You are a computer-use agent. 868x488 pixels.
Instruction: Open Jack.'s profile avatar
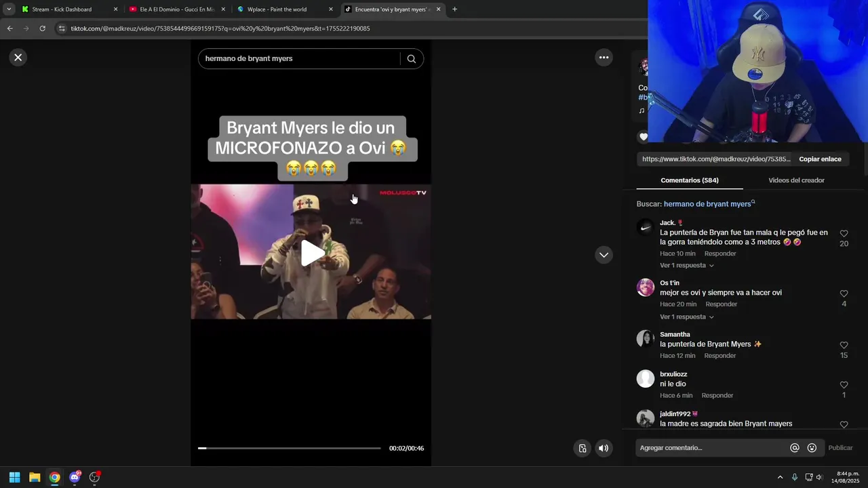pyautogui.click(x=646, y=227)
